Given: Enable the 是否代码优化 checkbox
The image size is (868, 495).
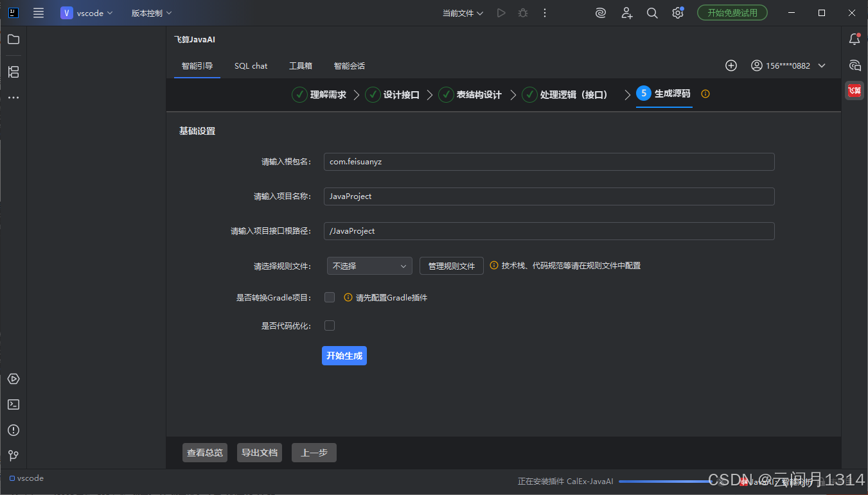Looking at the screenshot, I should (x=330, y=326).
